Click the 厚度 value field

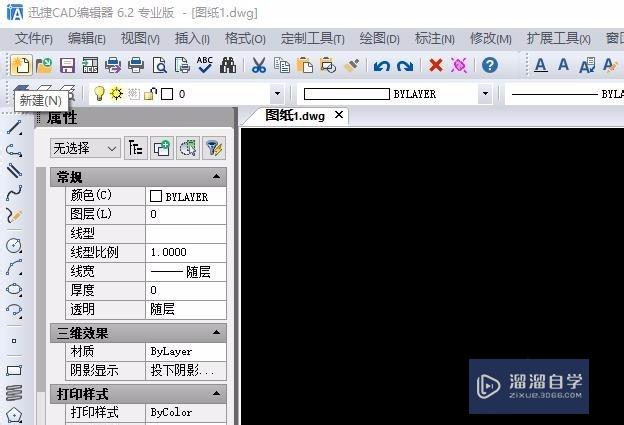[x=186, y=290]
